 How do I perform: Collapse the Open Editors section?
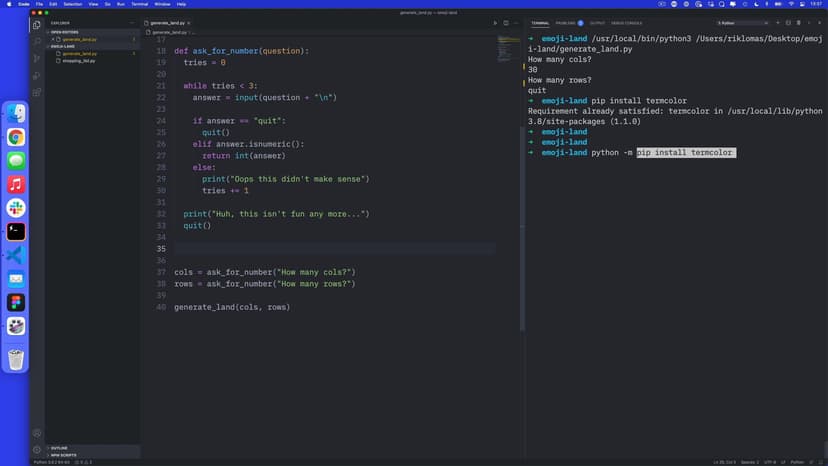[x=66, y=32]
